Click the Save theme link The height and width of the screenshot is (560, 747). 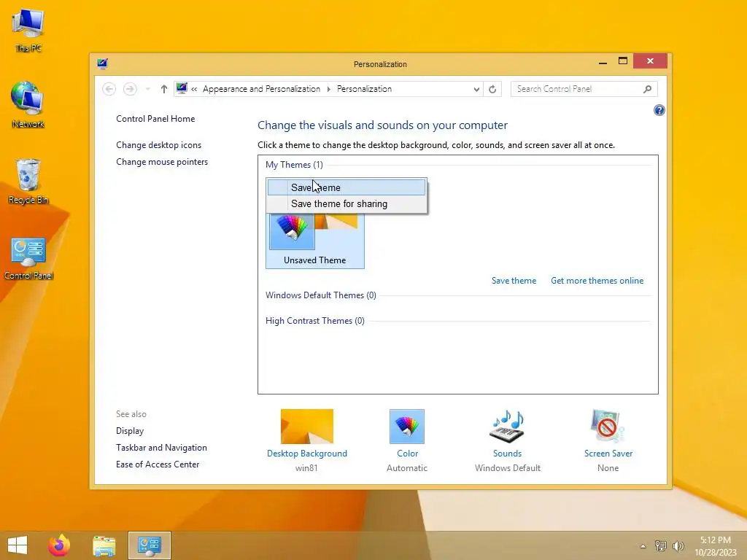[x=514, y=281]
